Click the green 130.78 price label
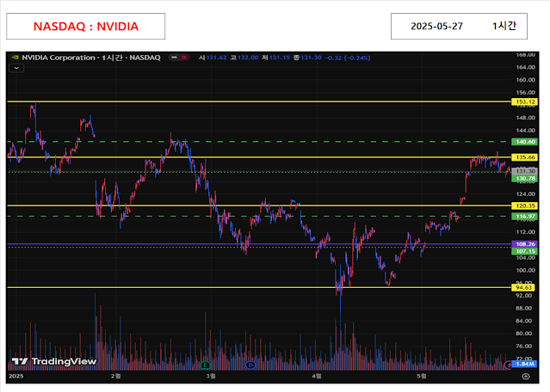Viewport: 550px width, 392px height. [x=524, y=179]
